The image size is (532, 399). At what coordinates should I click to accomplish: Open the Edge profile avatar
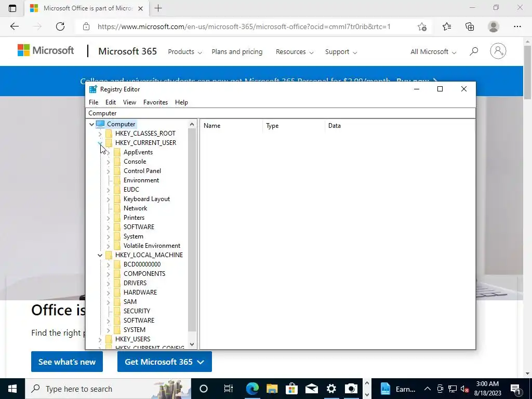pos(494,26)
